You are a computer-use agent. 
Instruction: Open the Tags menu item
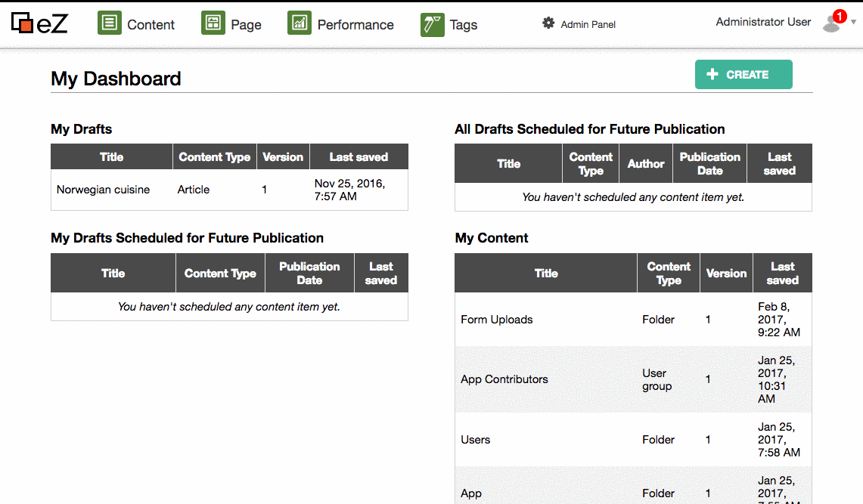pyautogui.click(x=463, y=25)
